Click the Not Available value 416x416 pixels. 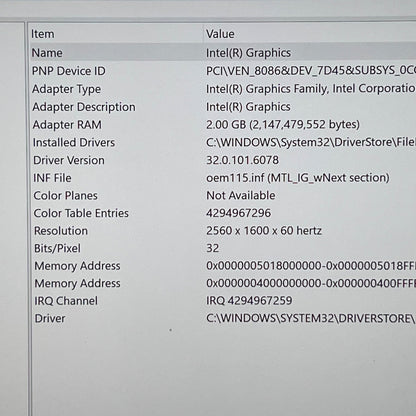point(241,195)
